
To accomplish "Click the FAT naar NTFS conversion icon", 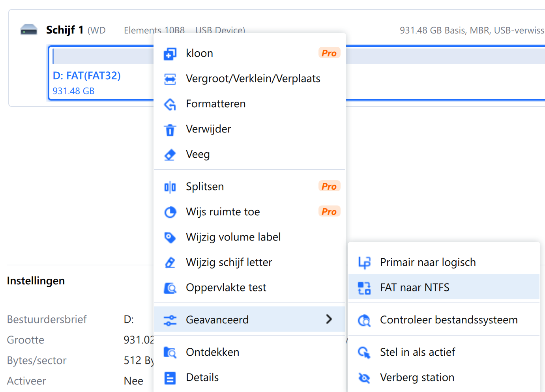I will tap(364, 288).
